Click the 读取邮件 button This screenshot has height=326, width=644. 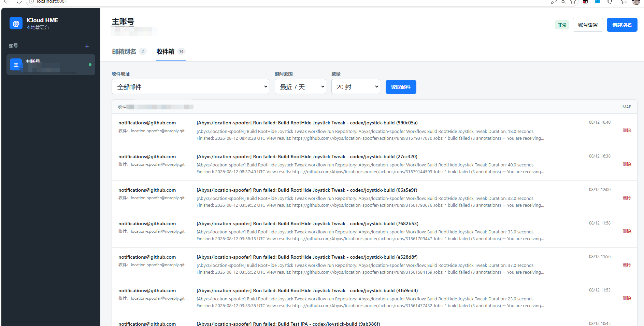coord(401,87)
